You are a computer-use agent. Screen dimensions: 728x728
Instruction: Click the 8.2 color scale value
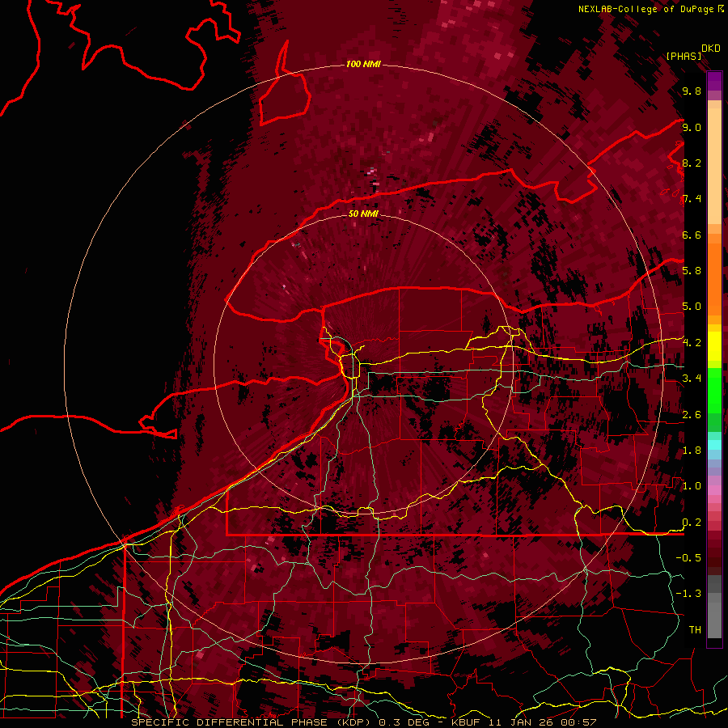tap(692, 163)
